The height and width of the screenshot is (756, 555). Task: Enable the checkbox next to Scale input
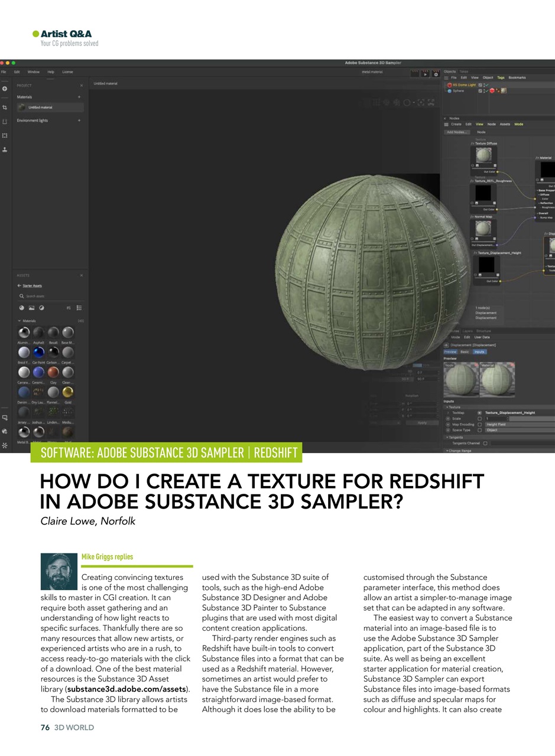click(x=480, y=419)
